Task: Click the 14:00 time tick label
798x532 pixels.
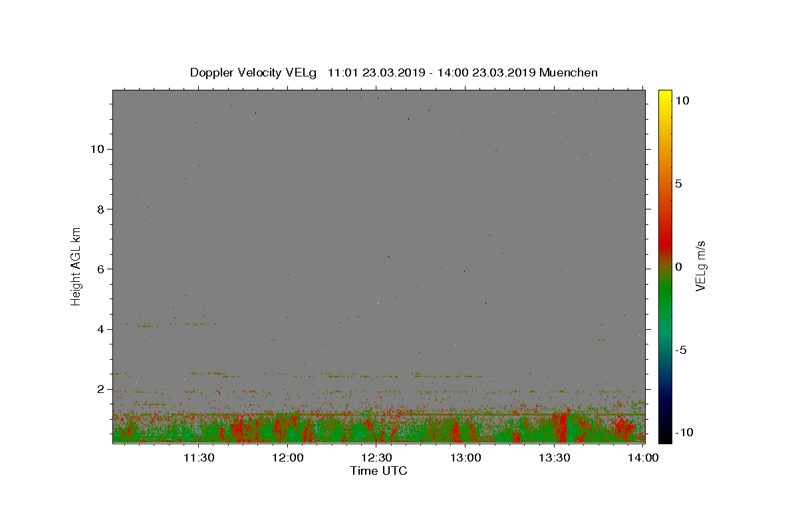Action: [644, 458]
